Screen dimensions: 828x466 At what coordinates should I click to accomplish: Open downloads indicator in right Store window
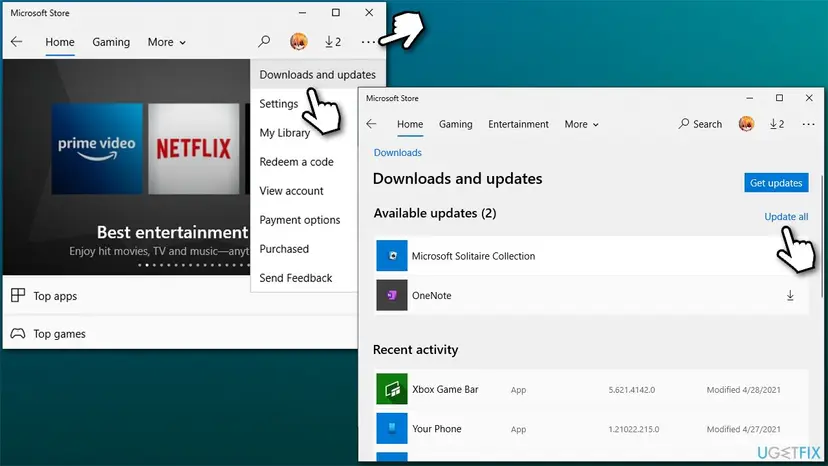pyautogui.click(x=777, y=124)
